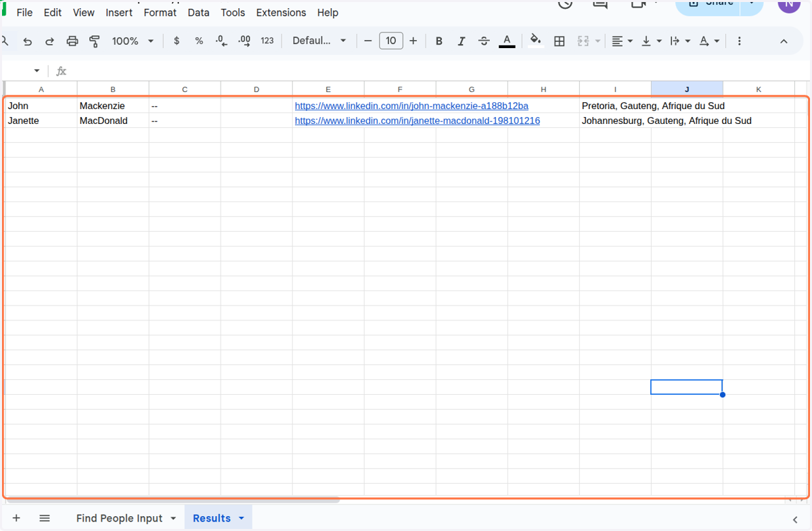Image resolution: width=812 pixels, height=531 pixels.
Task: Open the Insert menu
Action: coord(119,12)
